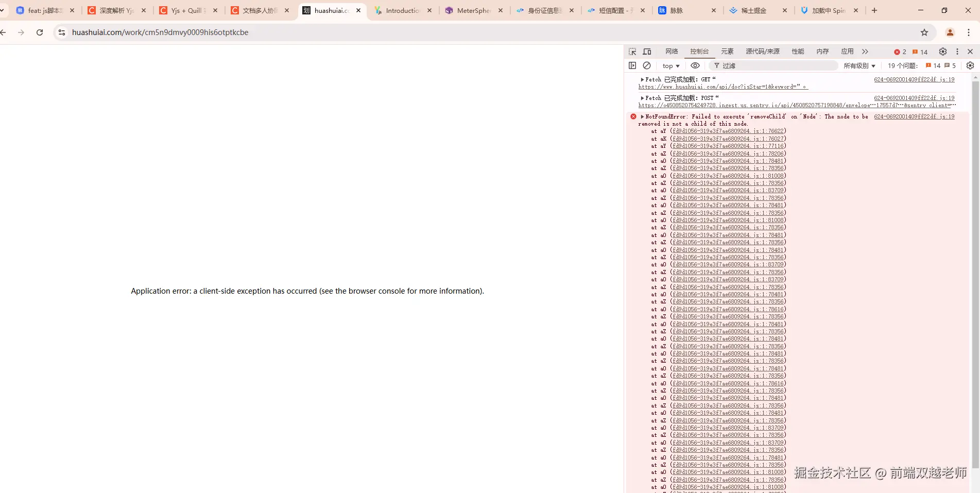Clear the console with the ban icon
This screenshot has height=493, width=980.
tap(647, 65)
